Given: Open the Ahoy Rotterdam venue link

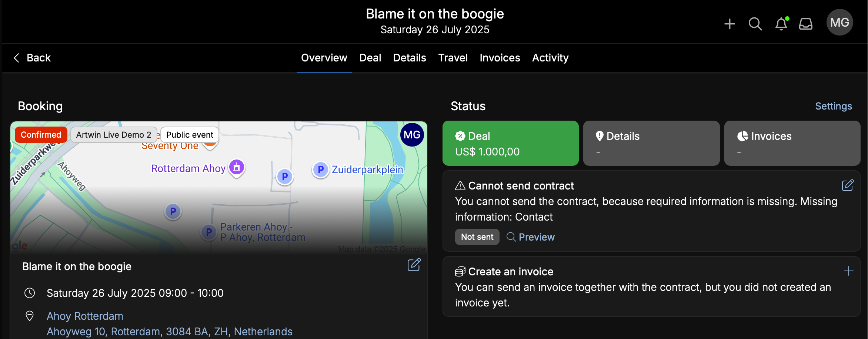Looking at the screenshot, I should pyautogui.click(x=85, y=316).
